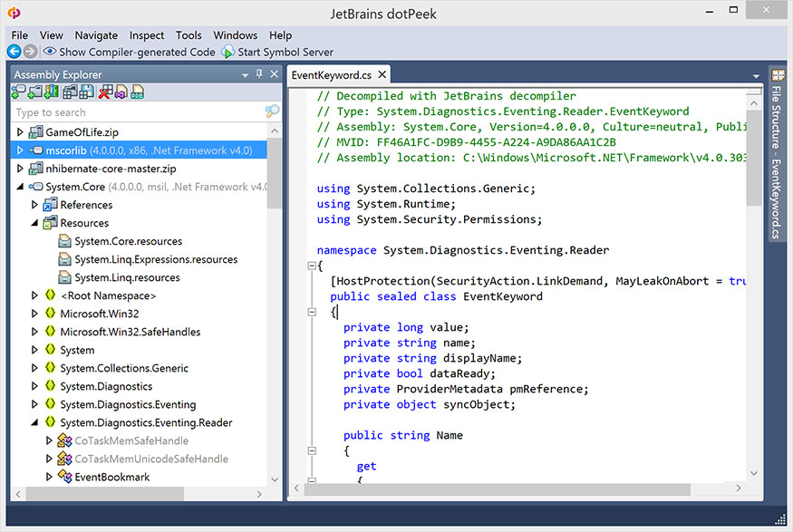793x532 pixels.
Task: Open the Tools menu
Action: [189, 35]
